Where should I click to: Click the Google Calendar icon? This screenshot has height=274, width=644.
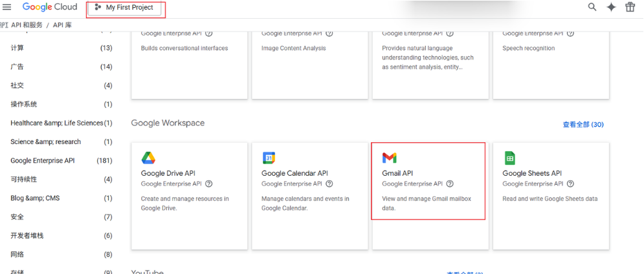[269, 158]
